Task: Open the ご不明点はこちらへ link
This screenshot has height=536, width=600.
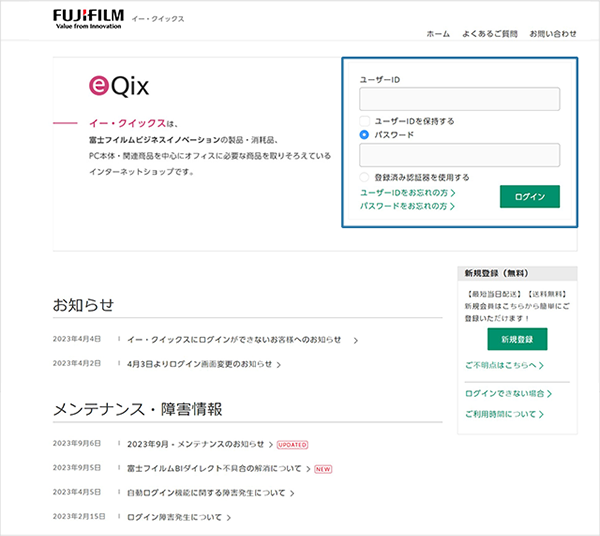Action: (x=504, y=365)
